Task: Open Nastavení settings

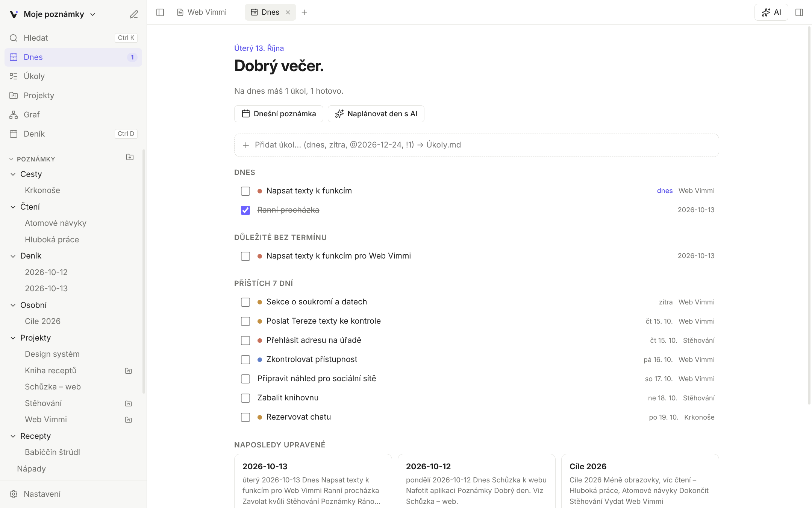Action: [73, 494]
